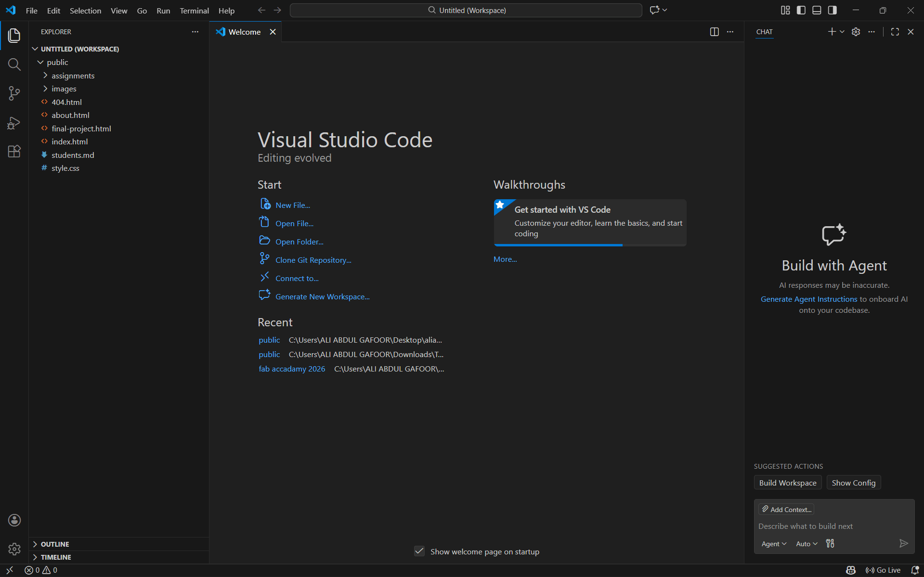Uncheck Show welcome page on startup

pyautogui.click(x=419, y=551)
